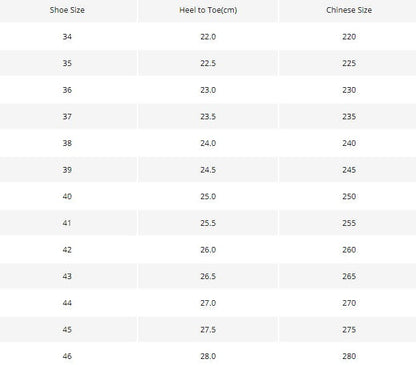Viewport: 416px width, 365px height.
Task: Select shoe size 39 cell
Action: point(67,170)
